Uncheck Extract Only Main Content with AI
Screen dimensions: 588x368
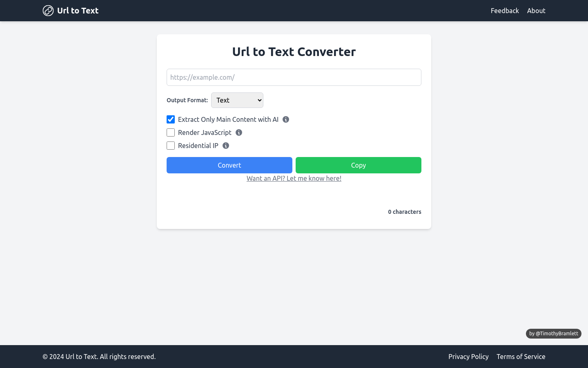point(171,119)
